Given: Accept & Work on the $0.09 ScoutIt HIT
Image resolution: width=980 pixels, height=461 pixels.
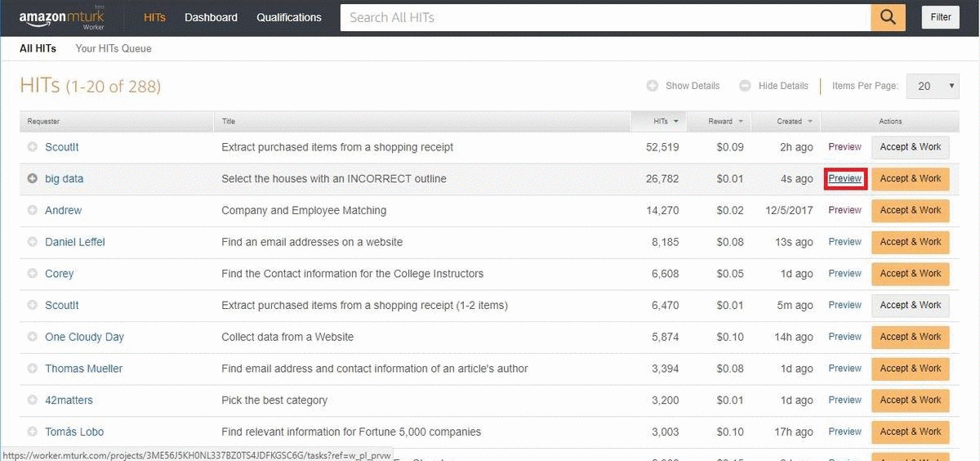Looking at the screenshot, I should tap(911, 147).
